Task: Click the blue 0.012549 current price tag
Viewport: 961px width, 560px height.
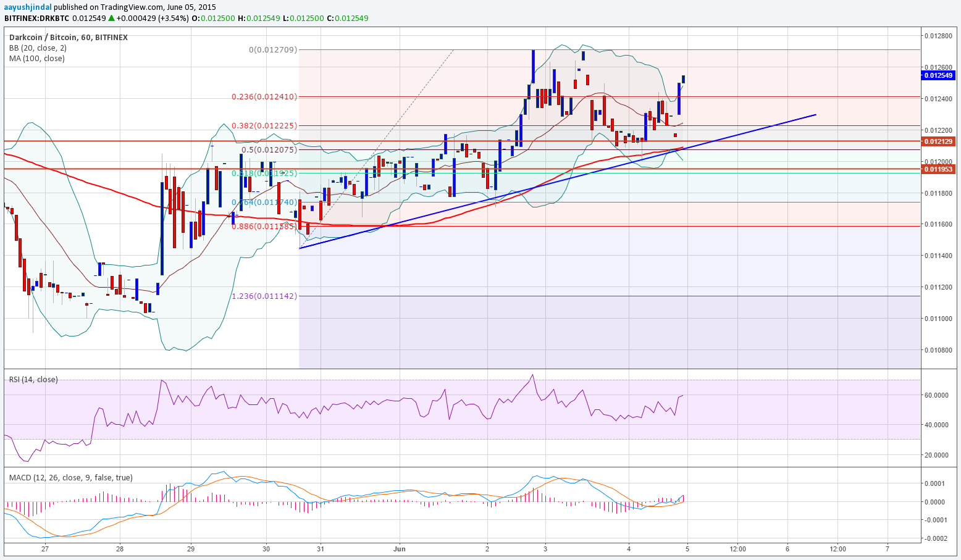Action: [x=939, y=75]
